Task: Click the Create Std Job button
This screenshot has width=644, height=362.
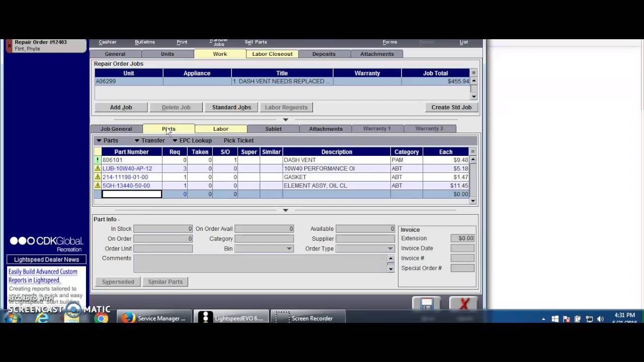Action: tap(451, 107)
